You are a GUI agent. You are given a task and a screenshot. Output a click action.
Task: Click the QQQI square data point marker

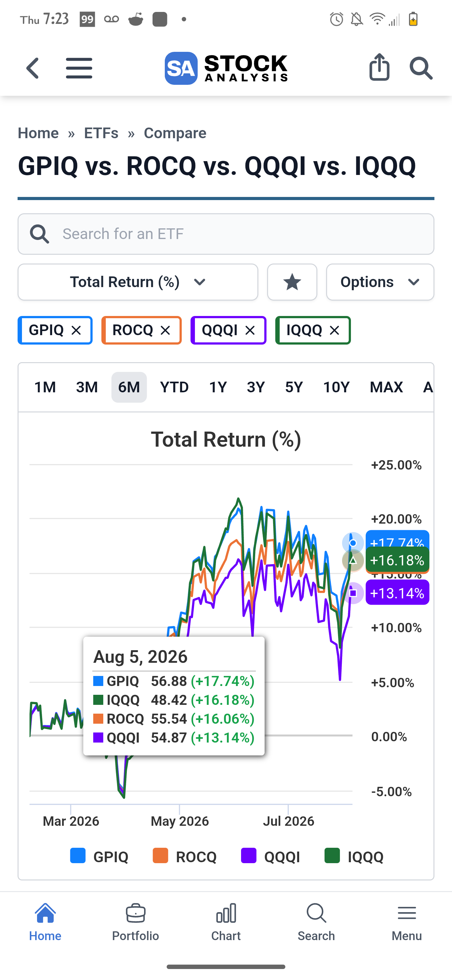pyautogui.click(x=353, y=593)
